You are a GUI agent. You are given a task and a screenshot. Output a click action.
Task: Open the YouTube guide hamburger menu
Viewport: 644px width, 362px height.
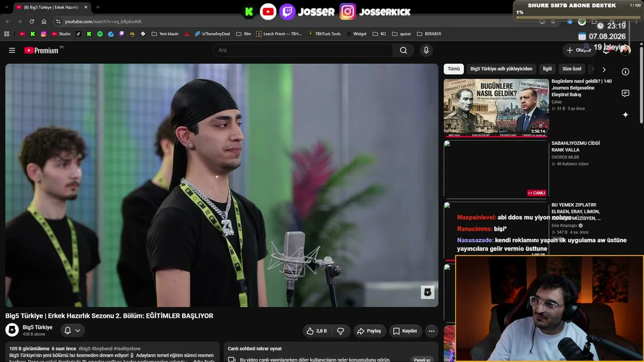12,50
